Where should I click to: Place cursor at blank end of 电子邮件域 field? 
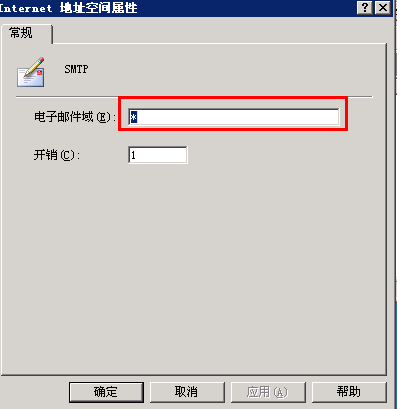click(x=238, y=117)
